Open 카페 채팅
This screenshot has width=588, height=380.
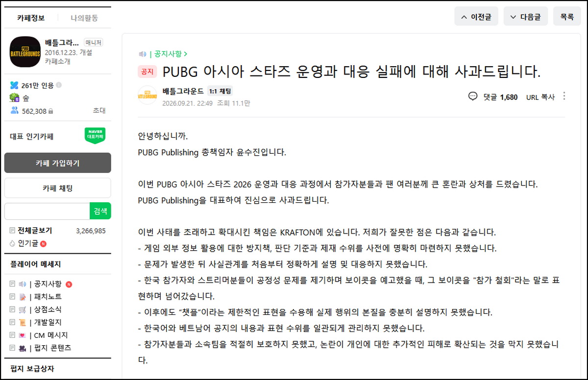pyautogui.click(x=58, y=188)
